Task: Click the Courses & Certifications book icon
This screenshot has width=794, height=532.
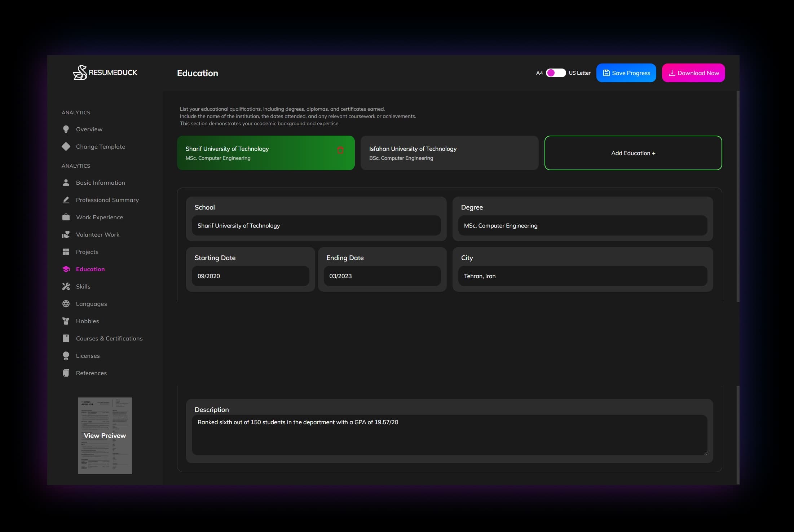Action: [x=66, y=338]
